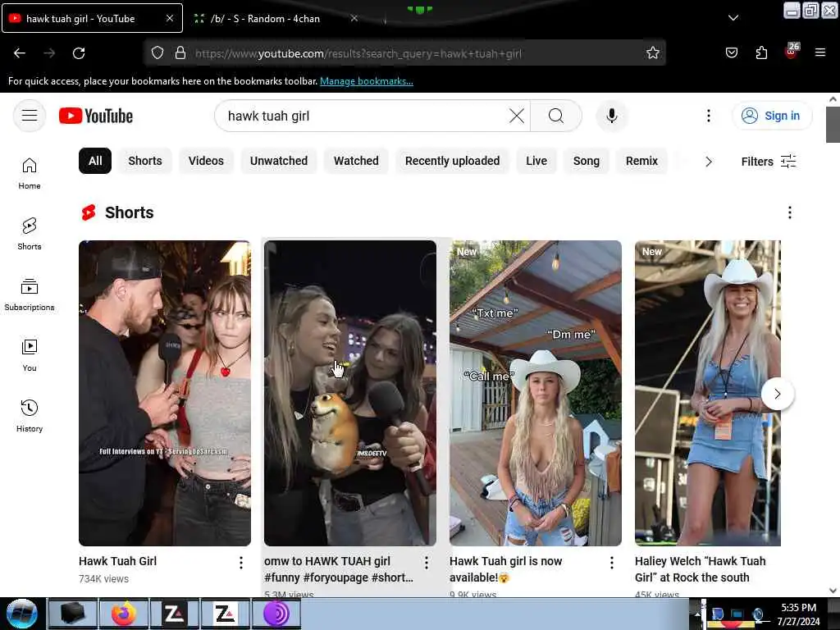The height and width of the screenshot is (630, 840).
Task: Open the Rock the south stage thumbnail
Action: [x=708, y=393]
